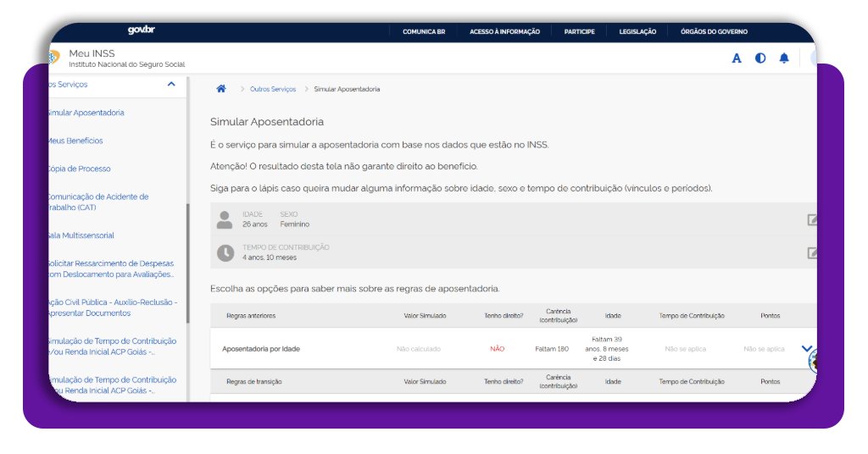Screen dimensions: 868x454
Task: Open ACESSO À INFORMAÇÃO link
Action: [504, 32]
